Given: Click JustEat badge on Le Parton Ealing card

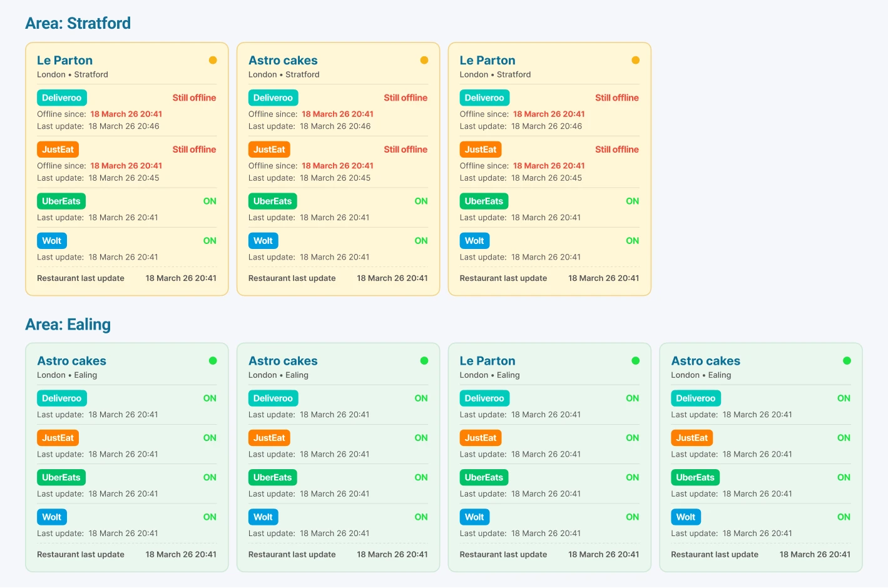Looking at the screenshot, I should point(481,438).
